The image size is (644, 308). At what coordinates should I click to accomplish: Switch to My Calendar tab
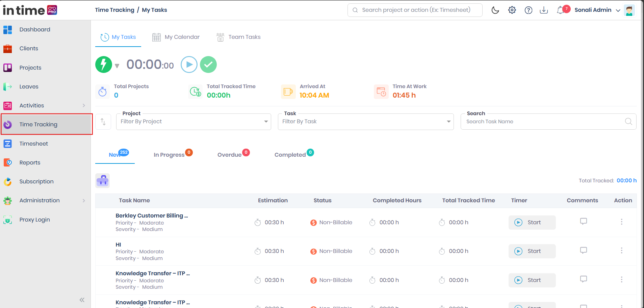(x=176, y=37)
